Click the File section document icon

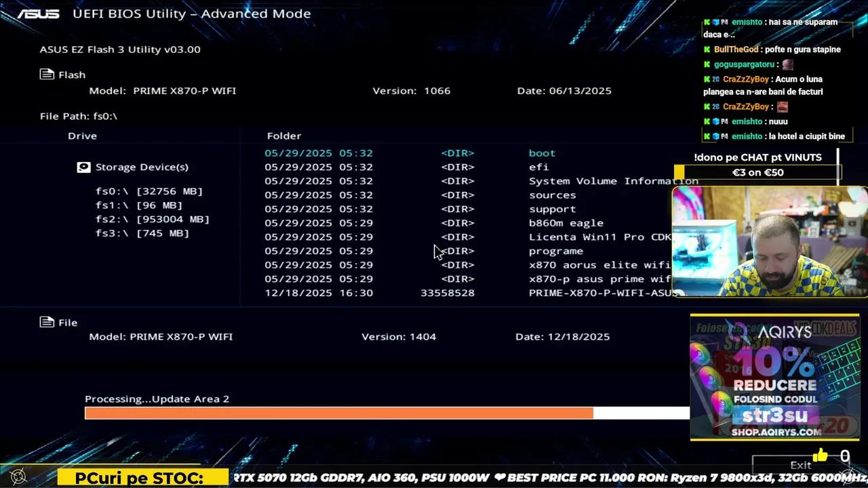tap(47, 322)
